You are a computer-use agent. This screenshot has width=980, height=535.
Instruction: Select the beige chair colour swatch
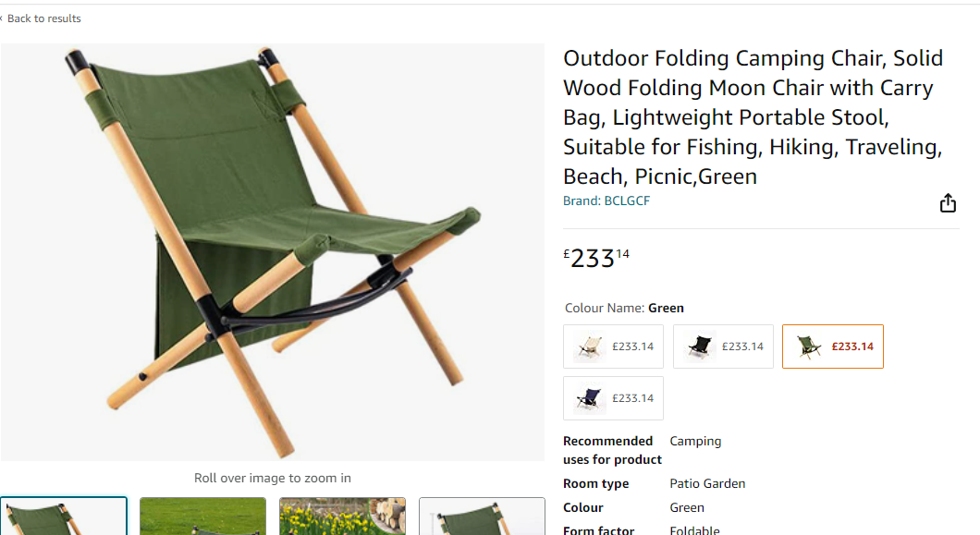pyautogui.click(x=613, y=347)
